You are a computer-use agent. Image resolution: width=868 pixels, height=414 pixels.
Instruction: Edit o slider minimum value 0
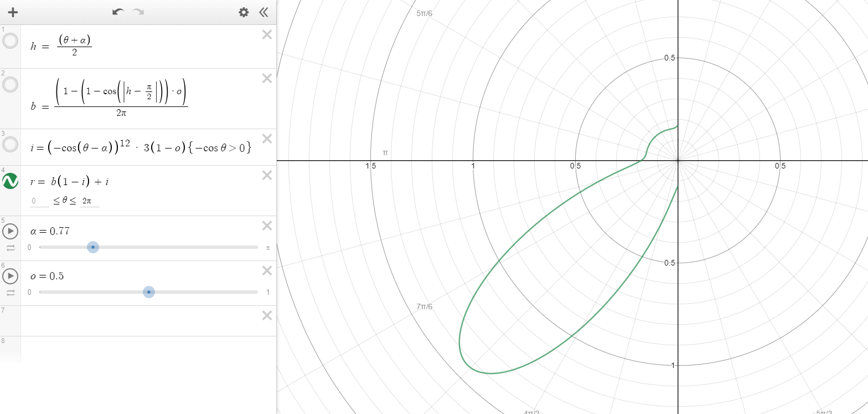tap(29, 293)
